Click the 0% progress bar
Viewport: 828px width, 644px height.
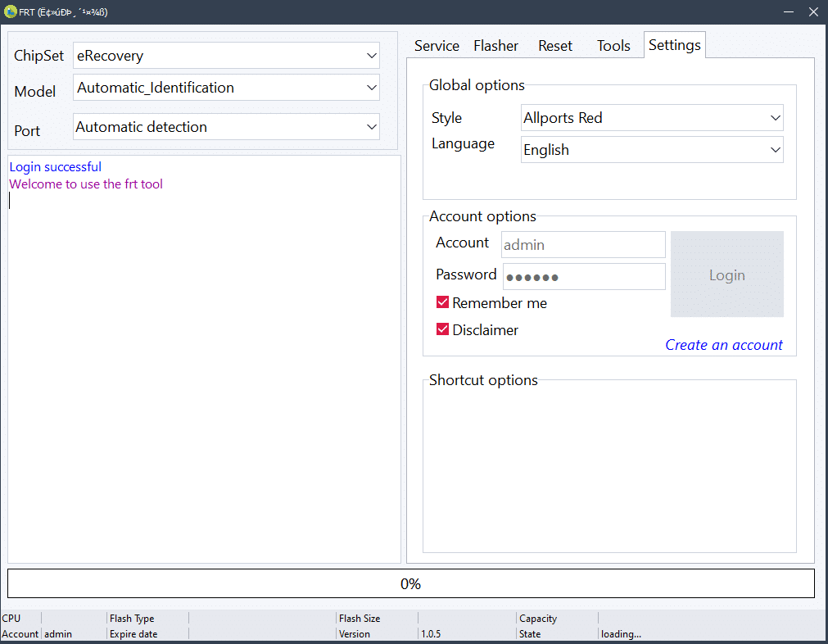point(411,583)
